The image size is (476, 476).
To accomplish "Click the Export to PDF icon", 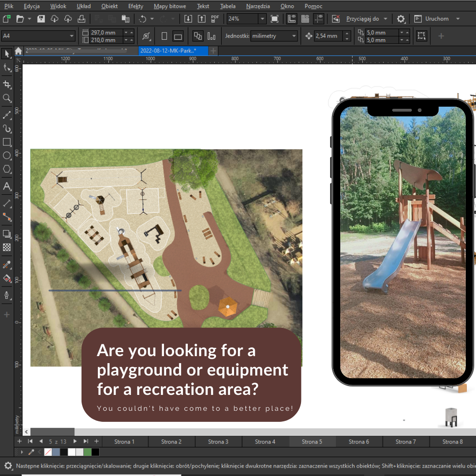I will click(215, 19).
